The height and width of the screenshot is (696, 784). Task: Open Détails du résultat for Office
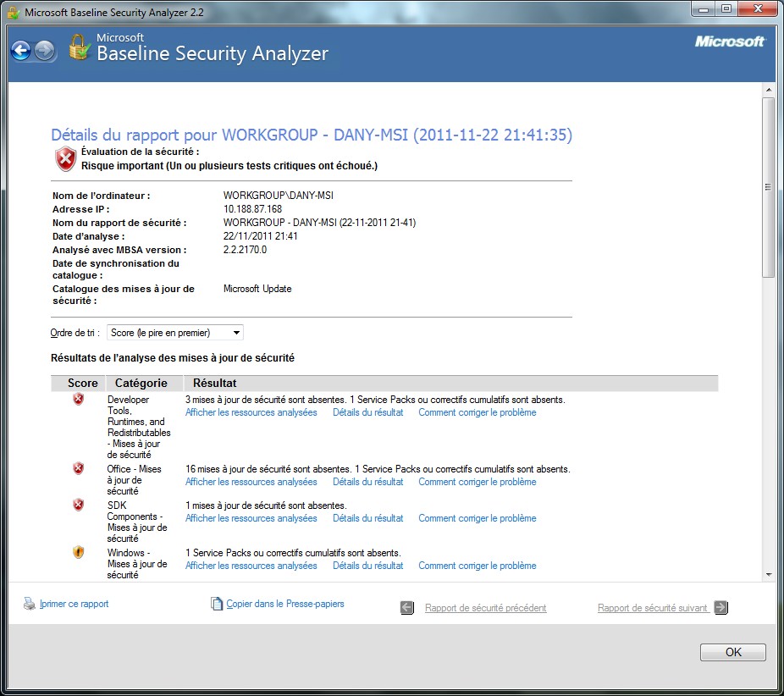pyautogui.click(x=368, y=482)
